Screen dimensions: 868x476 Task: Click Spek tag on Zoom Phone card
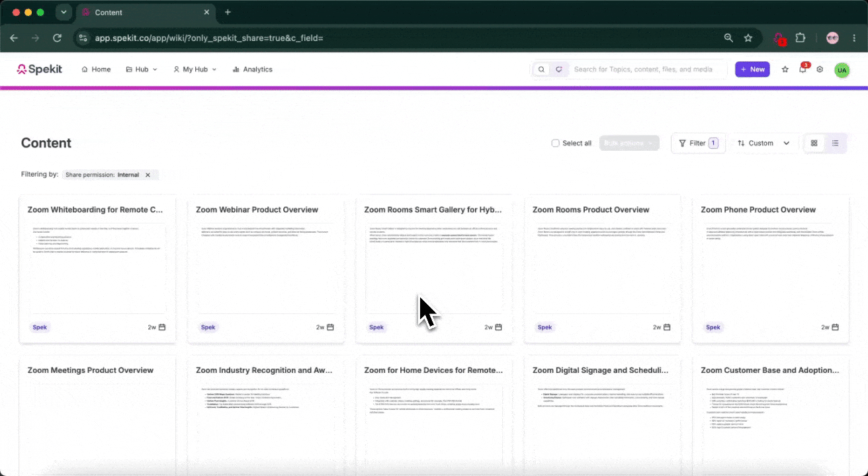[713, 327]
